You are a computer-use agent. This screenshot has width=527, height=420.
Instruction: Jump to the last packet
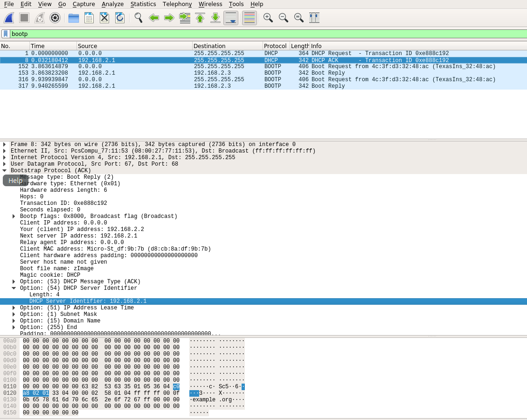[x=215, y=18]
